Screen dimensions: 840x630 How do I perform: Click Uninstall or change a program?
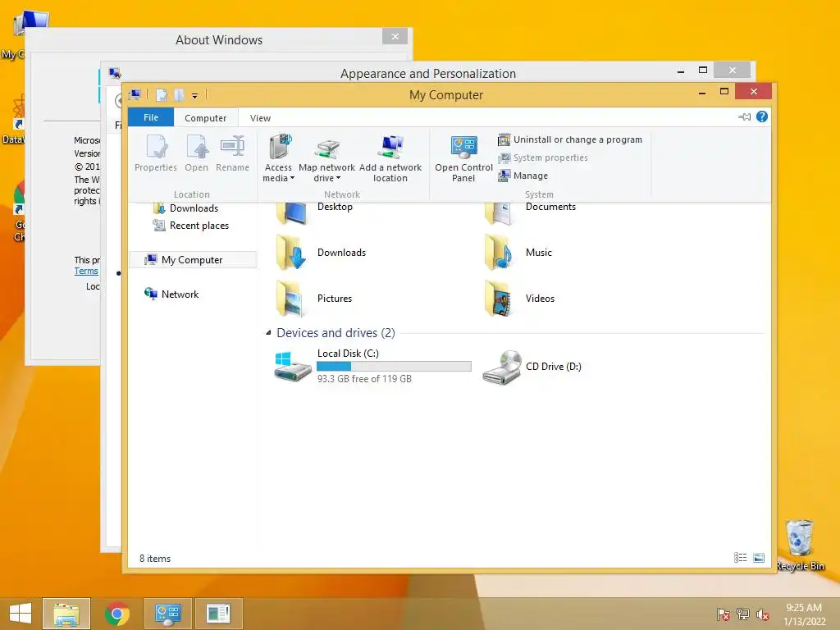570,139
